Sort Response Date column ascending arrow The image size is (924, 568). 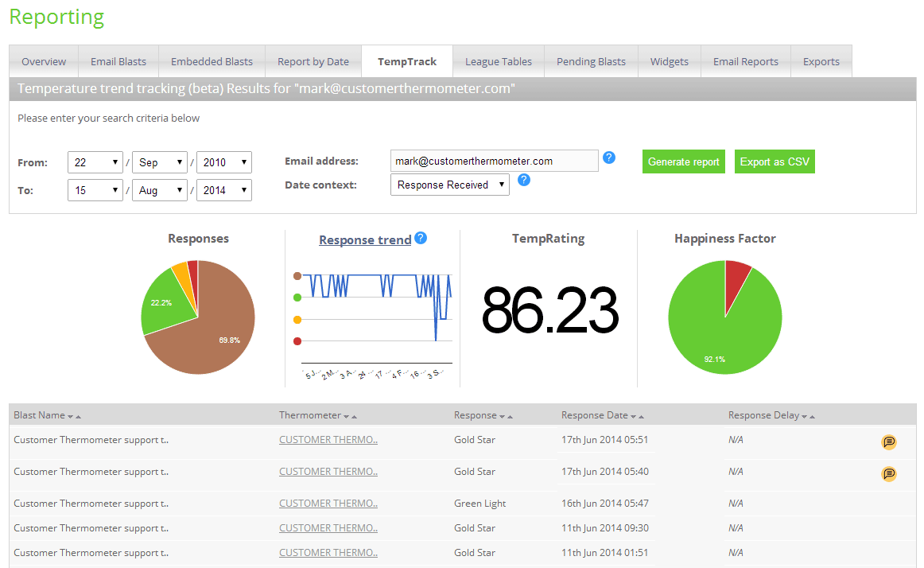point(641,416)
